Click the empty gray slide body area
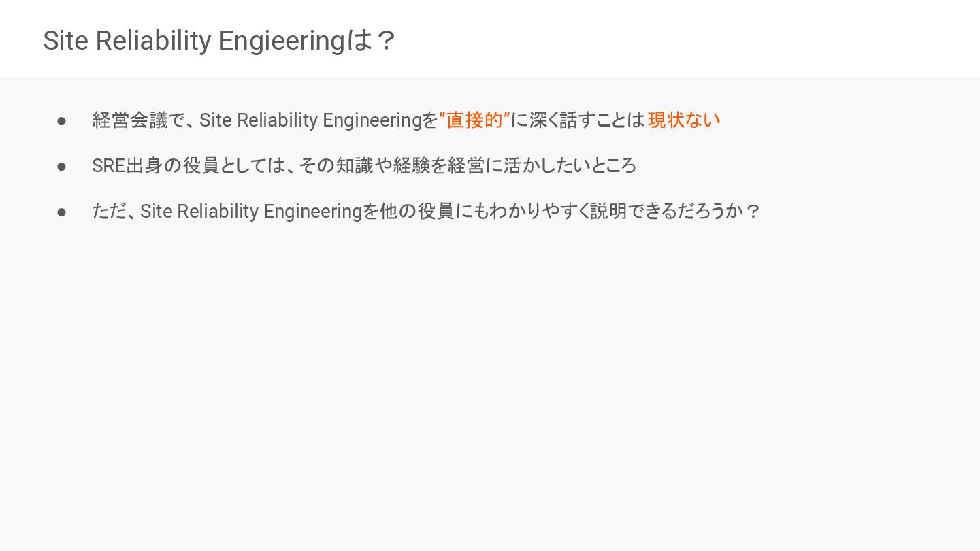Image resolution: width=980 pixels, height=551 pixels. pyautogui.click(x=490, y=388)
